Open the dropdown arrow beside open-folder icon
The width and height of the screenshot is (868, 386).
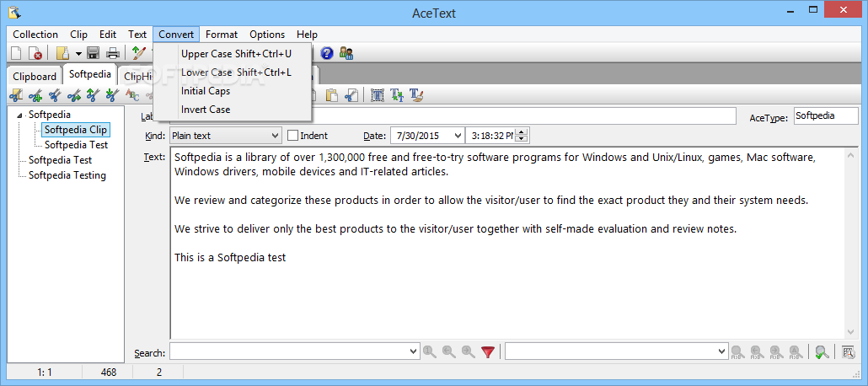coord(78,54)
